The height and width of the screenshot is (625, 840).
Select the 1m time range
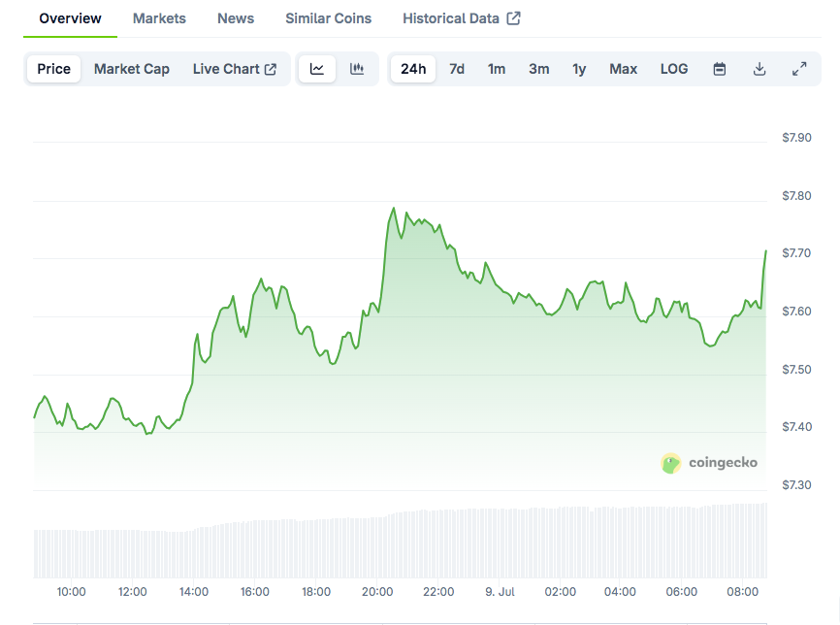tap(496, 69)
